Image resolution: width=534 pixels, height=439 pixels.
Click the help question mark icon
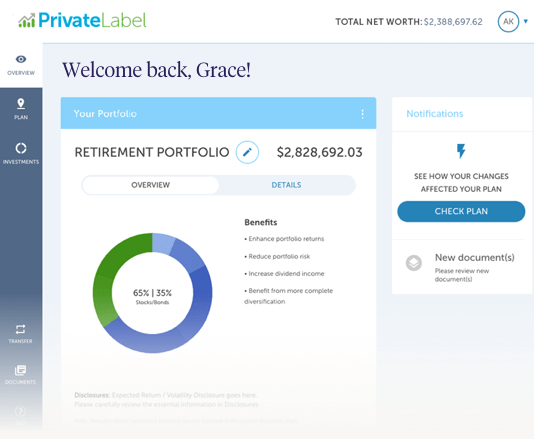pyautogui.click(x=20, y=411)
